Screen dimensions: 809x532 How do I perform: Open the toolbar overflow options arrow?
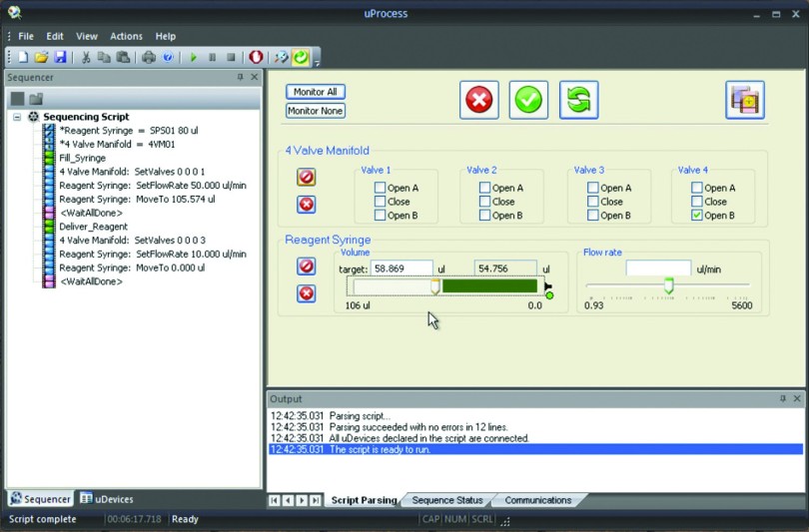pyautogui.click(x=317, y=63)
